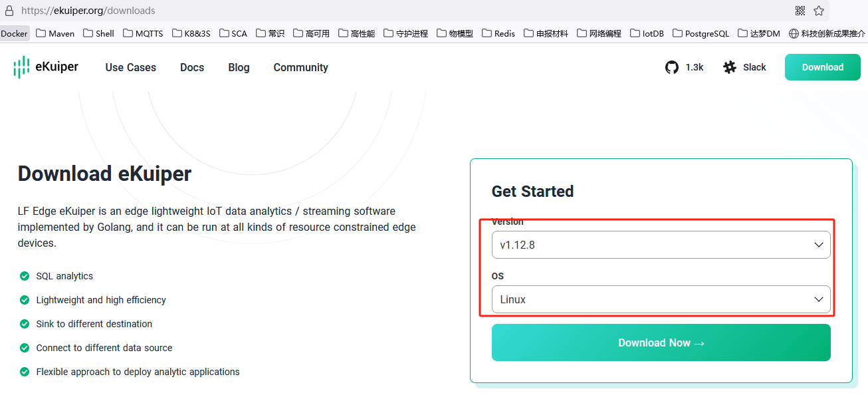Screen dimensions: 868x415
Task: Open the Docker bookmark
Action: point(14,33)
